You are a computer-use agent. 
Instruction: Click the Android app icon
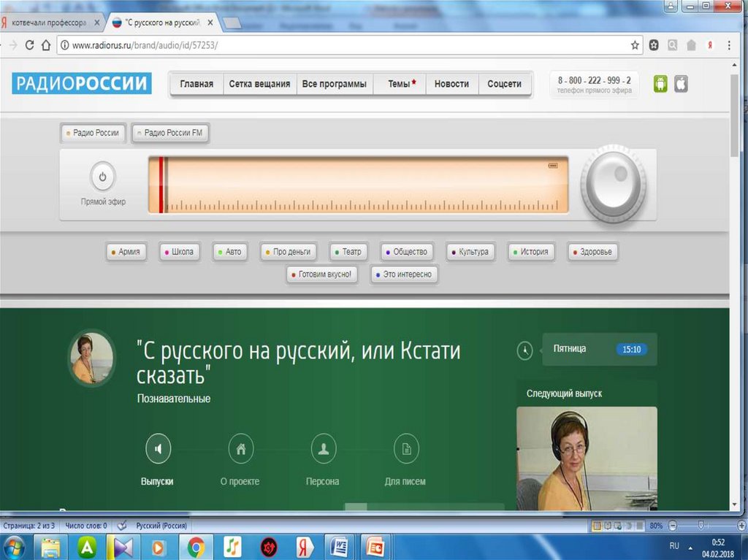[660, 84]
